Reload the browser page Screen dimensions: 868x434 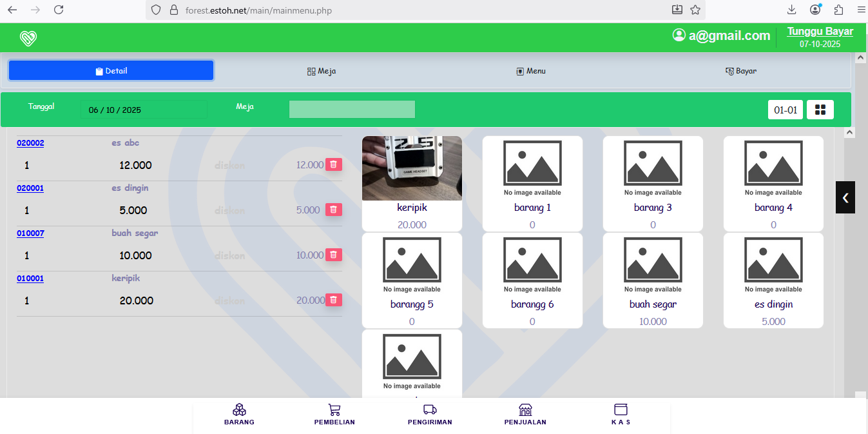tap(59, 10)
